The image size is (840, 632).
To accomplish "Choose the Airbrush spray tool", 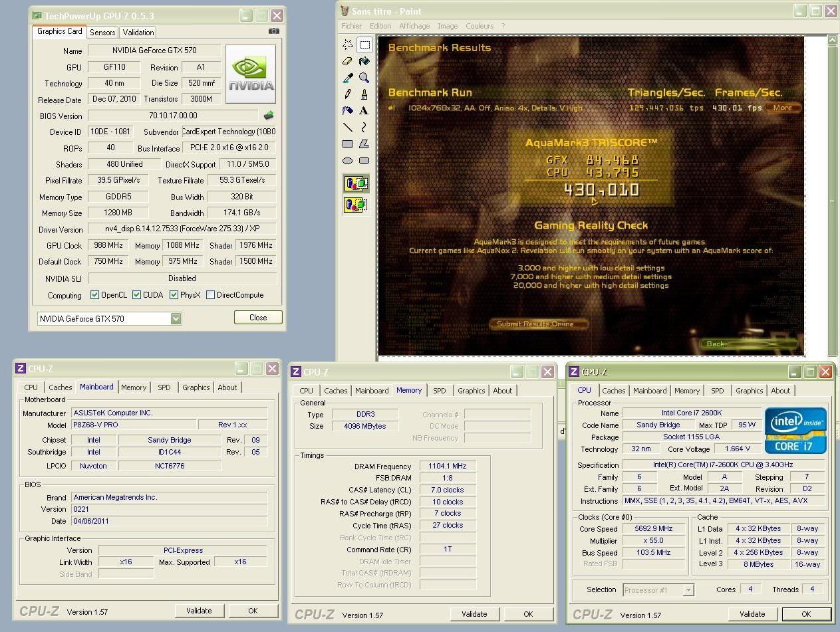I will (348, 111).
